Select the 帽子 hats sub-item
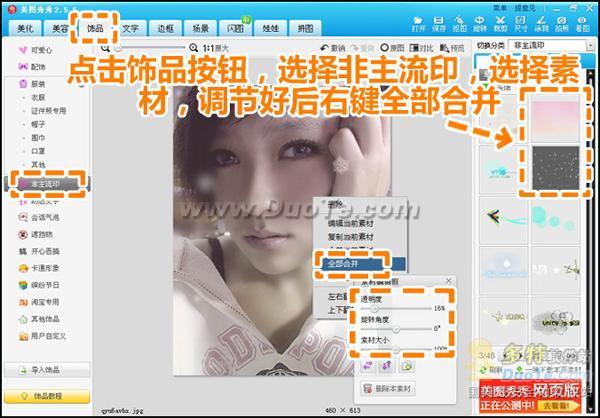Screen dimensions: 600x418 point(38,124)
